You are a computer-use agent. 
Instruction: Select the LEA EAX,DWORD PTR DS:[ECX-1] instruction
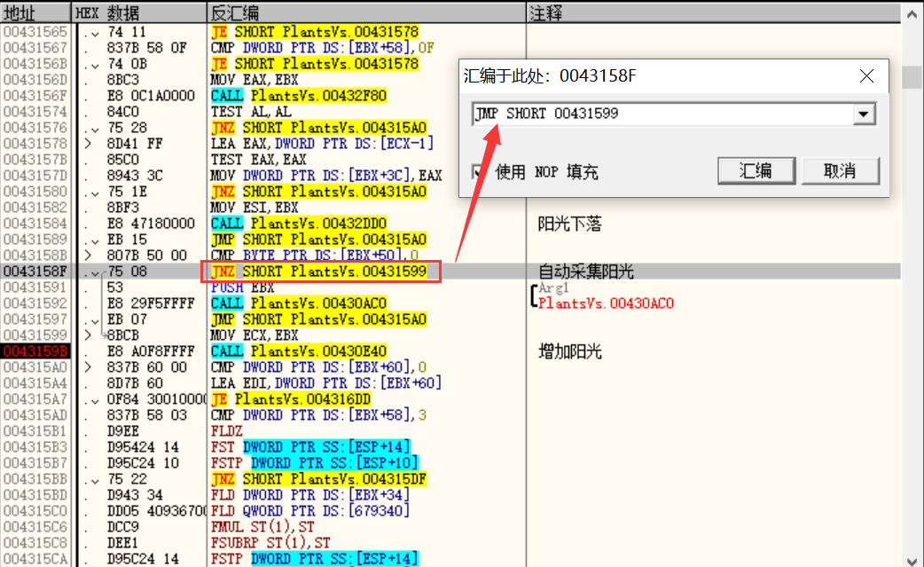pyautogui.click(x=322, y=143)
